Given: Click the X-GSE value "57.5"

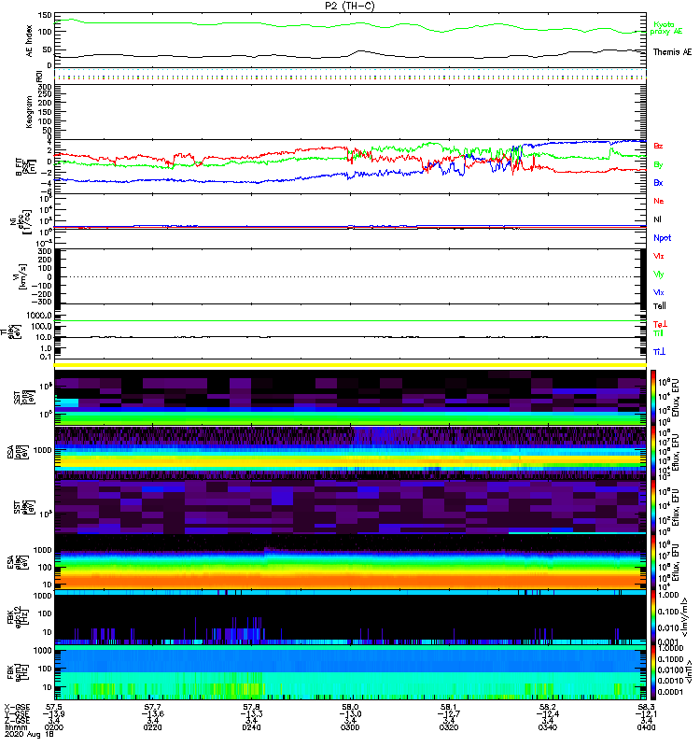Looking at the screenshot, I should point(54,707).
